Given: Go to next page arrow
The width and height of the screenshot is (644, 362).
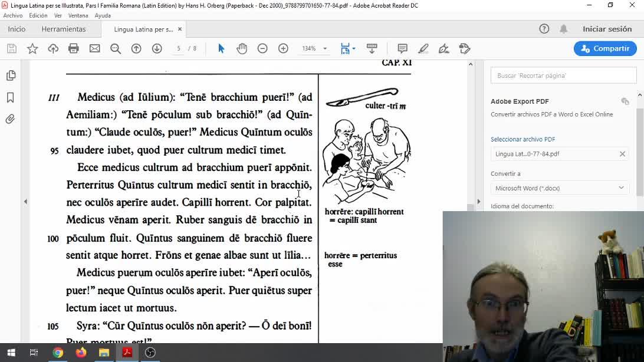Looking at the screenshot, I should 157,48.
